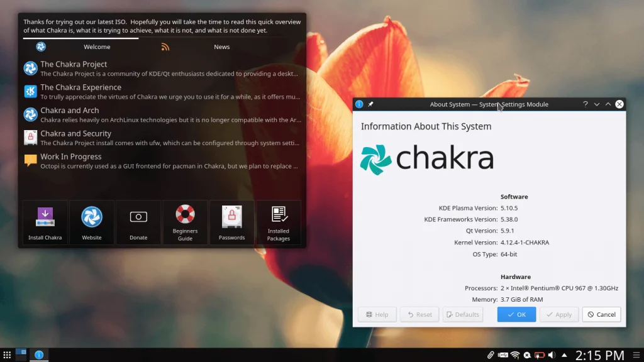Select the About System task on taskbar
This screenshot has width=644, height=362.
(39, 354)
